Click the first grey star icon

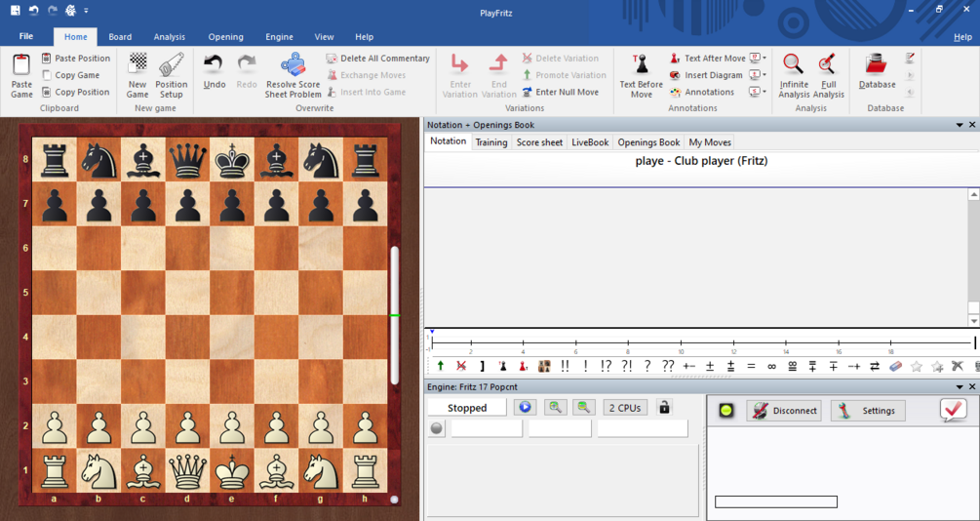917,367
